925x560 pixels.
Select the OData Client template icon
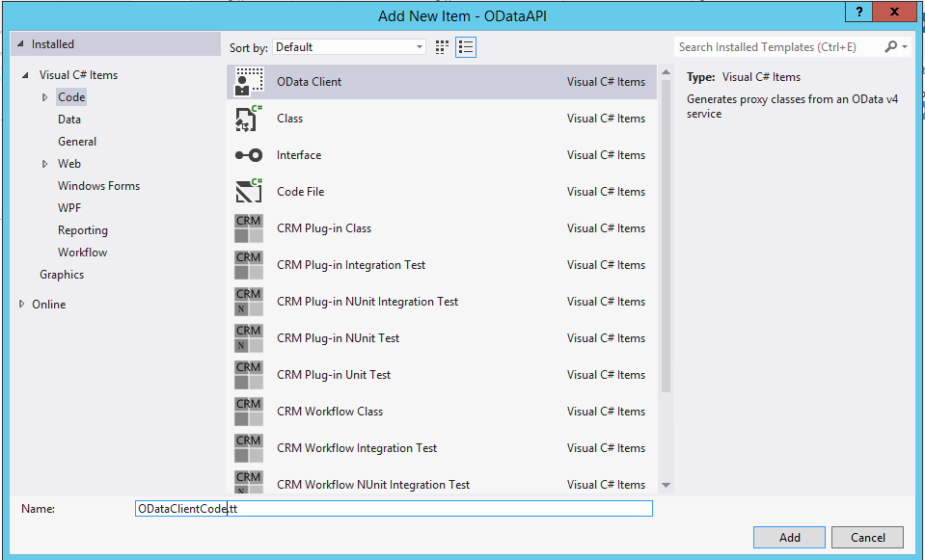pyautogui.click(x=249, y=82)
